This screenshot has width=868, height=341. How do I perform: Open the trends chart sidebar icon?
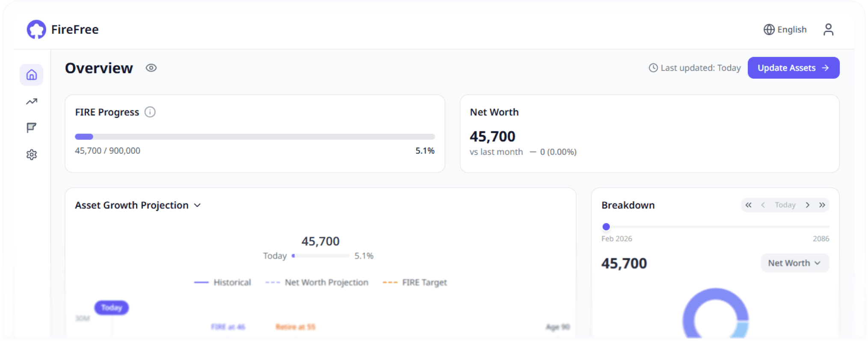pos(32,101)
